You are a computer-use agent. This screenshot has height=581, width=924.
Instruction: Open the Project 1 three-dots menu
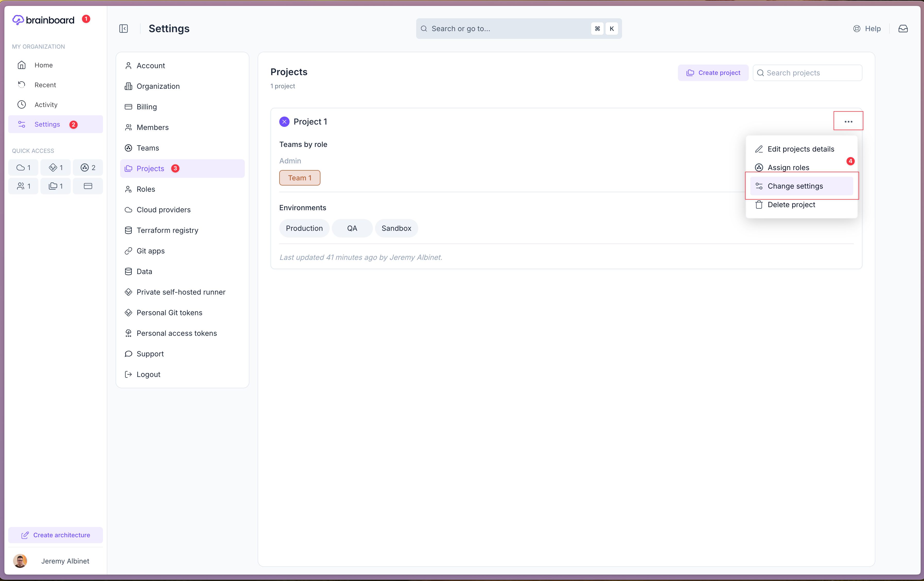click(x=848, y=121)
